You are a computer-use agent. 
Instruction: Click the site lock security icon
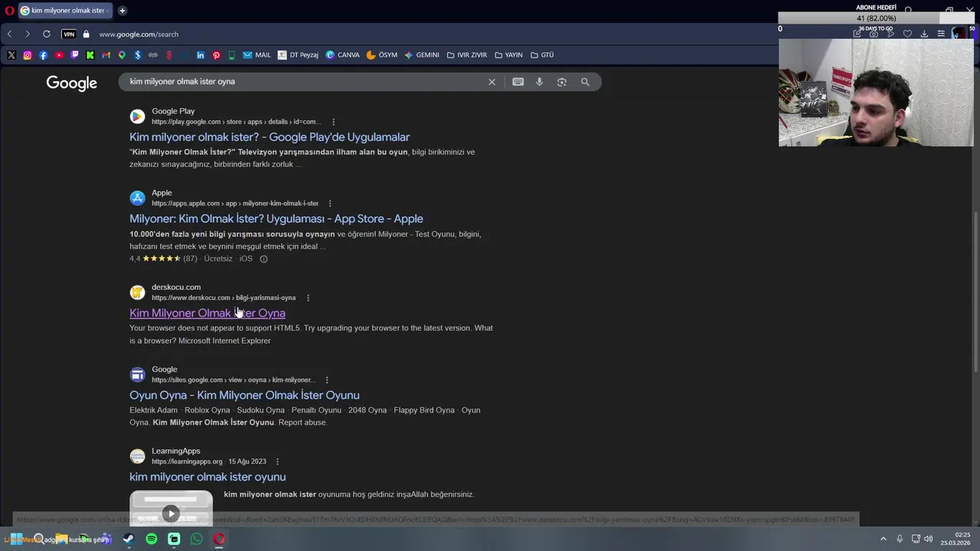pos(86,34)
